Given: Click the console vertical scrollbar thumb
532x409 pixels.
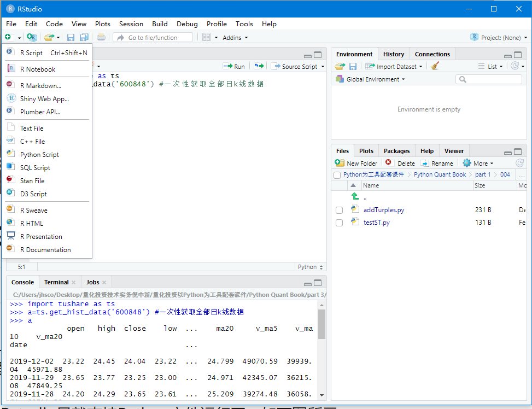Looking at the screenshot, I should (x=321, y=324).
